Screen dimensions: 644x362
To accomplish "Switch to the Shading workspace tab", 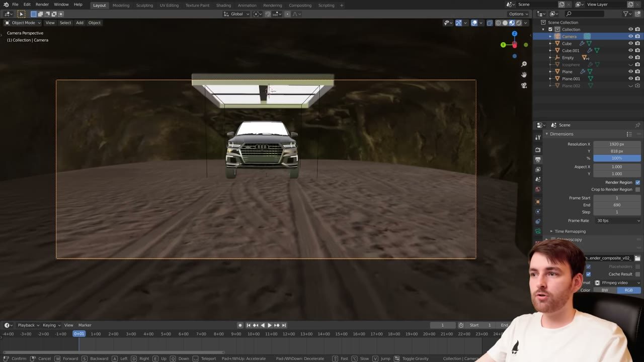I will pos(223,5).
